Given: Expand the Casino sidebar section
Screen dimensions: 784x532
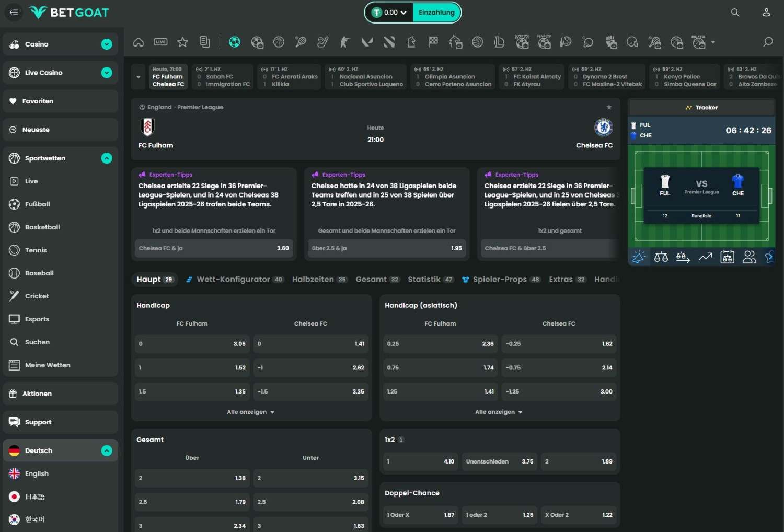Looking at the screenshot, I should (x=107, y=44).
